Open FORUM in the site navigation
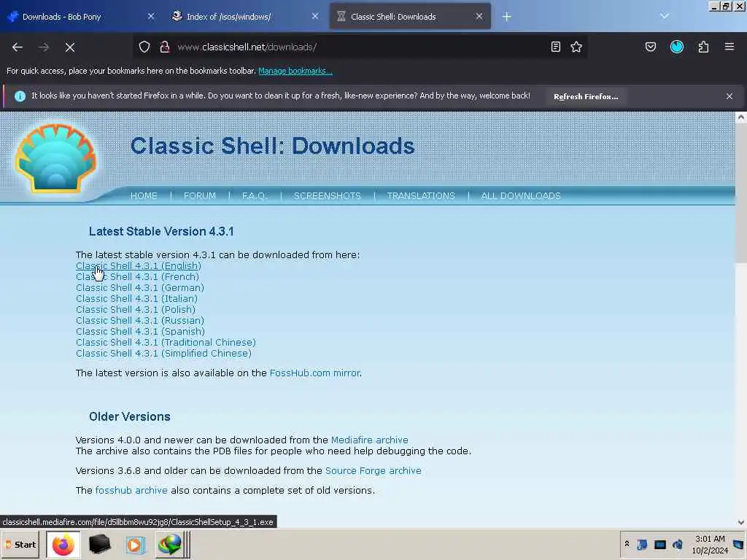 (200, 195)
